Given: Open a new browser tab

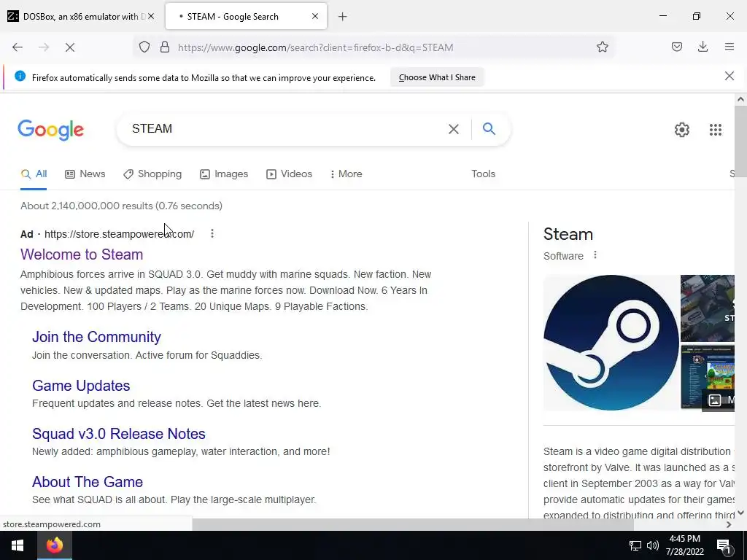Looking at the screenshot, I should tap(343, 17).
